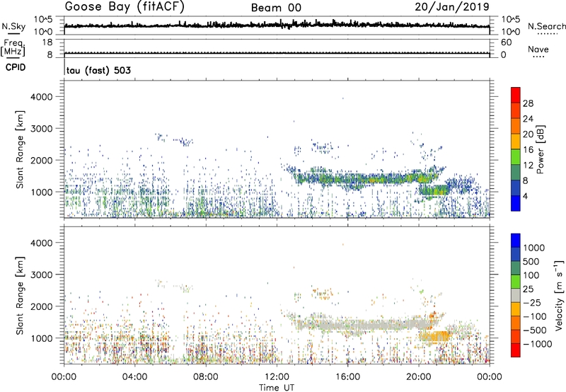Click the '4000' tick on power plot axis

coord(41,97)
